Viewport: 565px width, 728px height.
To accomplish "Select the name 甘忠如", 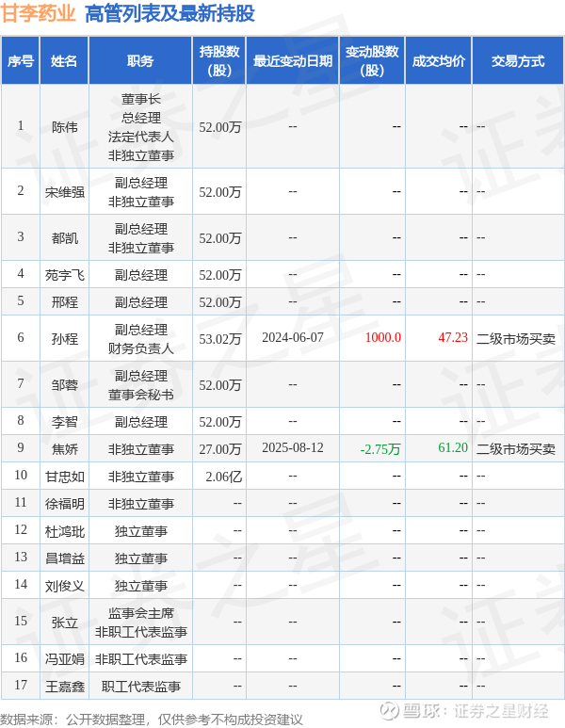I will (x=65, y=477).
